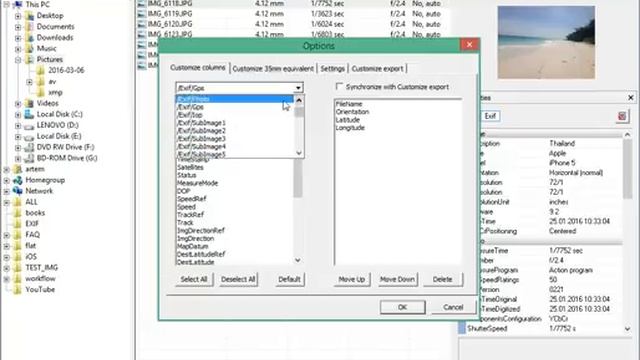Viewport: 640px width, 360px height.
Task: Choose /Exif/Photo in dropdown list
Action: (x=235, y=99)
